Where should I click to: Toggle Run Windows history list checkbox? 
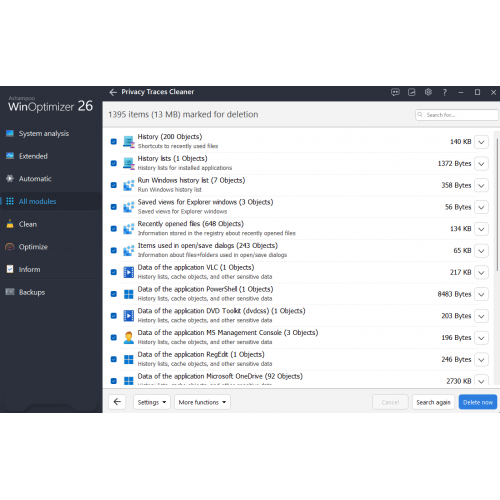click(x=114, y=185)
